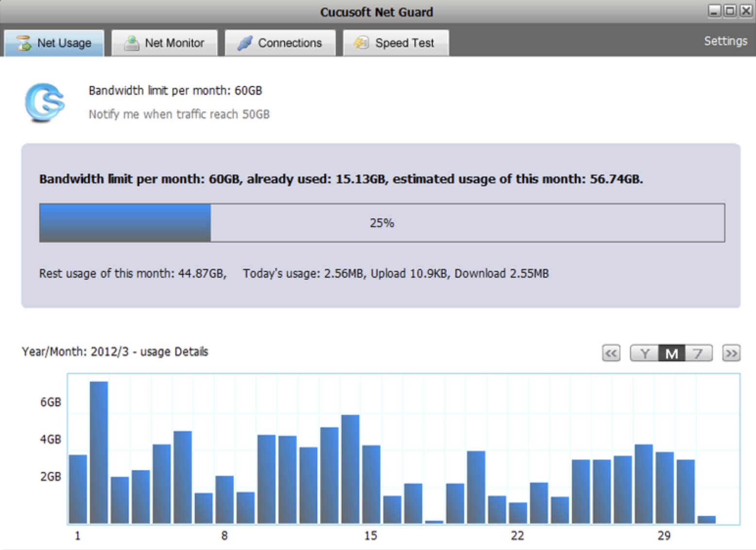Open Settings
Image resolution: width=756 pixels, height=550 pixels.
coord(725,41)
